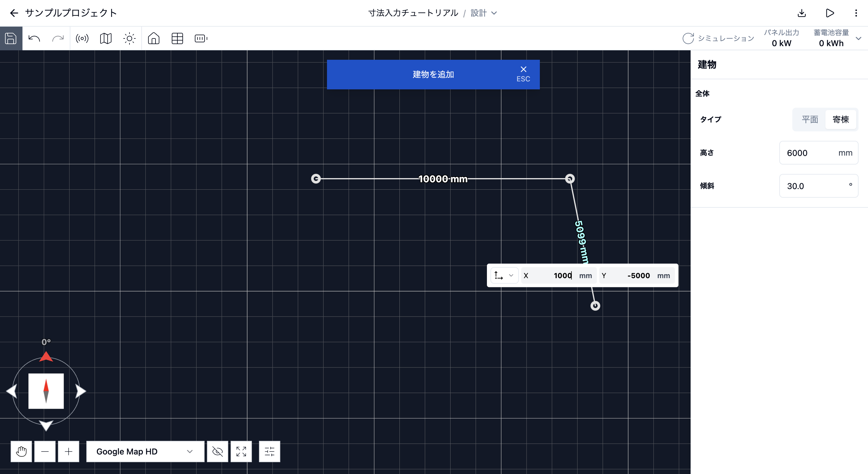Click the compass needle center square
Viewport: 868px width, 474px height.
[46, 391]
